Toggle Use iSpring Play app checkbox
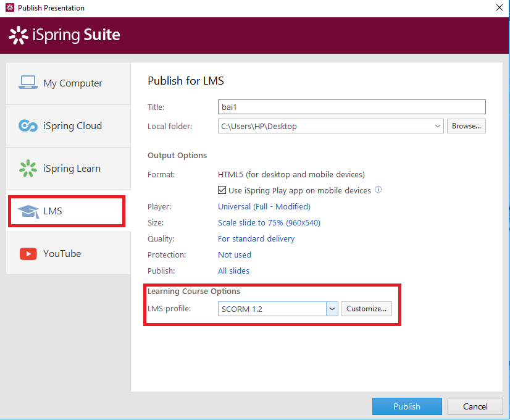Screen dimensions: 510x420 tap(222, 190)
